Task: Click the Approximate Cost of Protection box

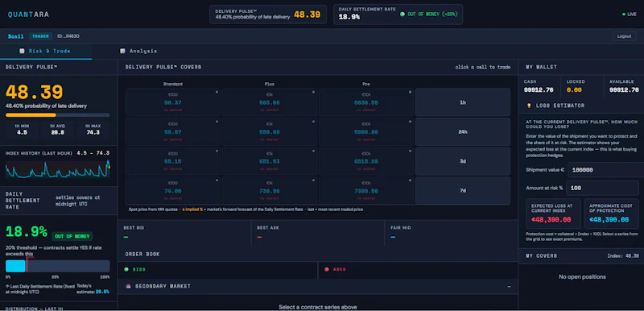Action: [x=612, y=214]
